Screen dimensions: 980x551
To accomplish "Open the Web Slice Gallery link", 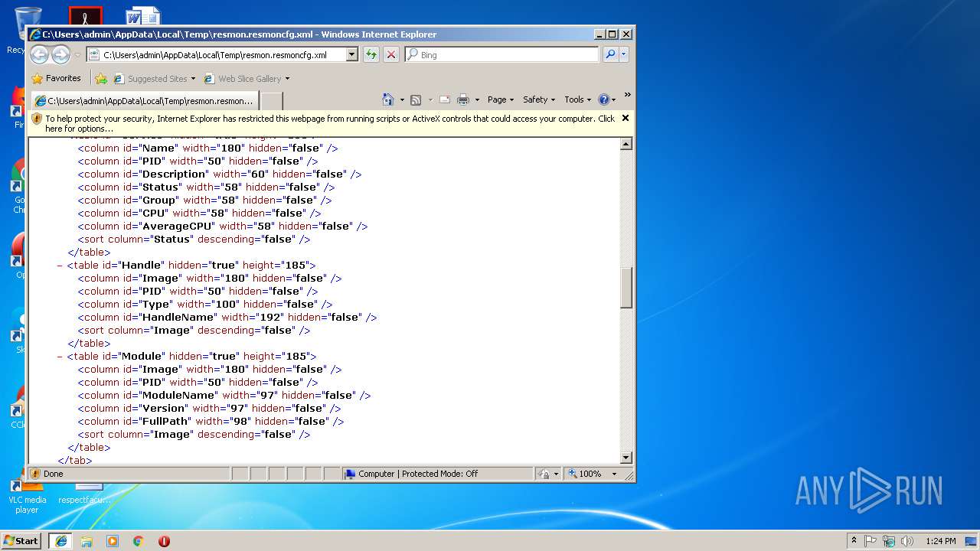I will [247, 78].
